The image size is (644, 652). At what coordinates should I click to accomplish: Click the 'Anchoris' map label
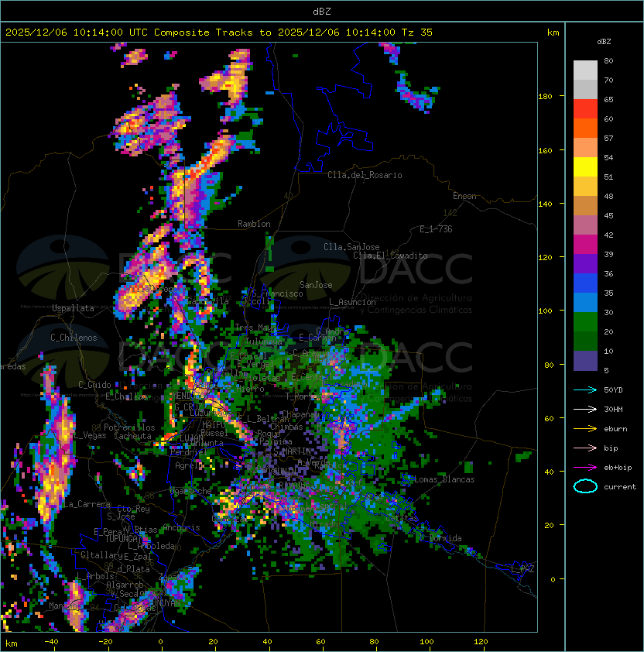(x=181, y=527)
